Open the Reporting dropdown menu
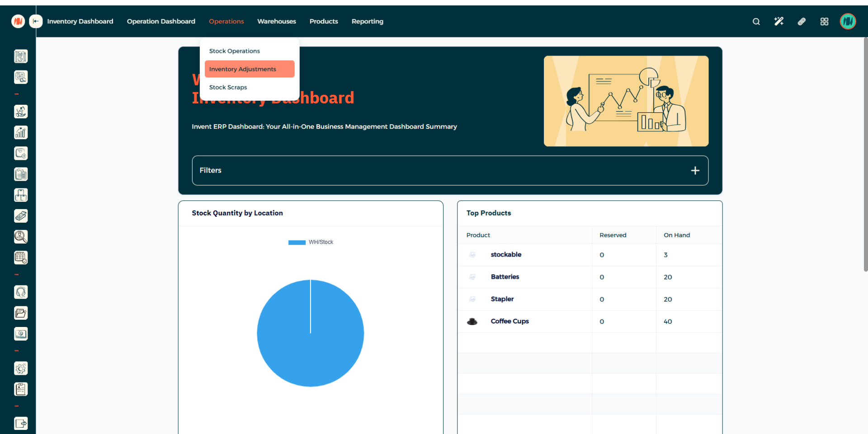 coord(367,21)
